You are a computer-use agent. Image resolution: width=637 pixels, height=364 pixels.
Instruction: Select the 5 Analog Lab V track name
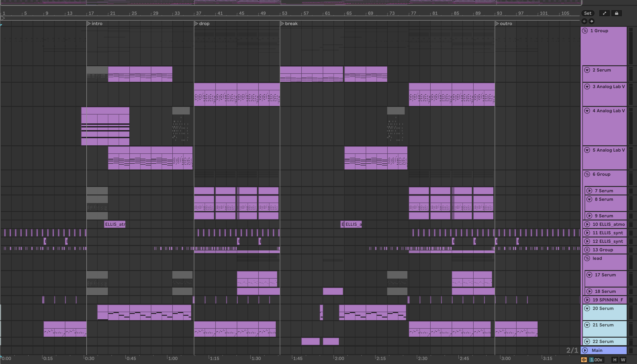(x=609, y=150)
